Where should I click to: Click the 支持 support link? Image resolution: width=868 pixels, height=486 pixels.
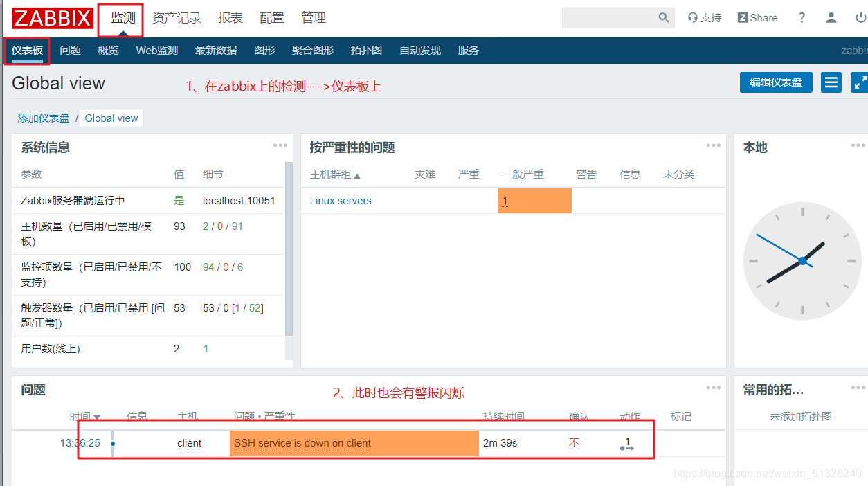point(704,18)
